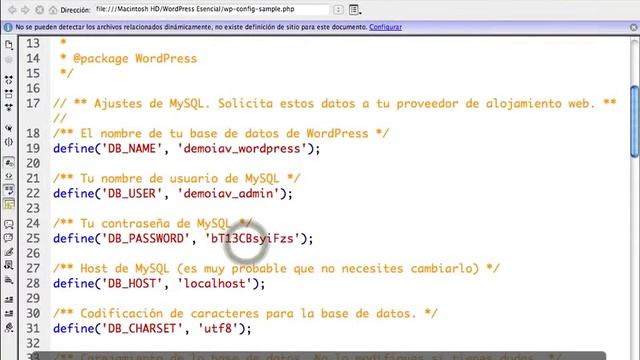640x360 pixels.
Task: Click 'utf8' charset value
Action: tap(218, 328)
